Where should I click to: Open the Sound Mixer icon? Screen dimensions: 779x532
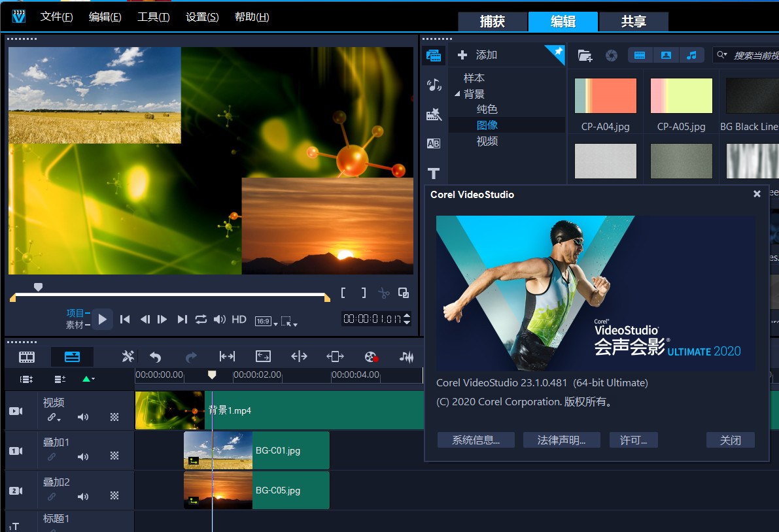406,356
